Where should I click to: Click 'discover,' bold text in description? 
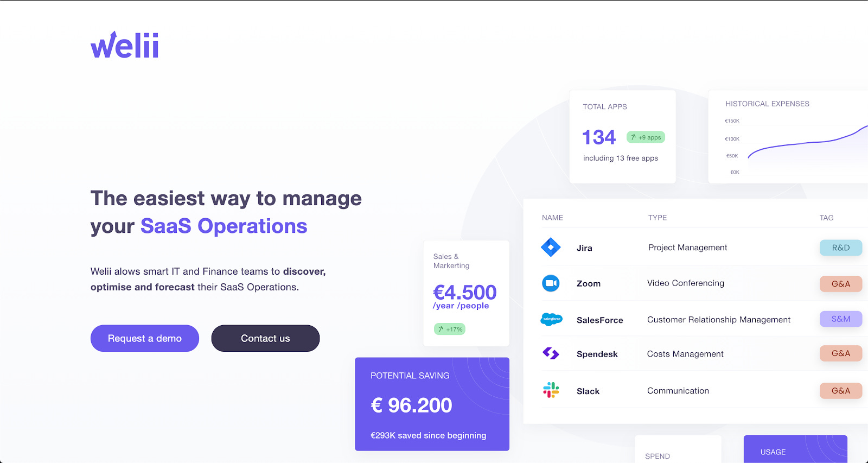tap(304, 271)
